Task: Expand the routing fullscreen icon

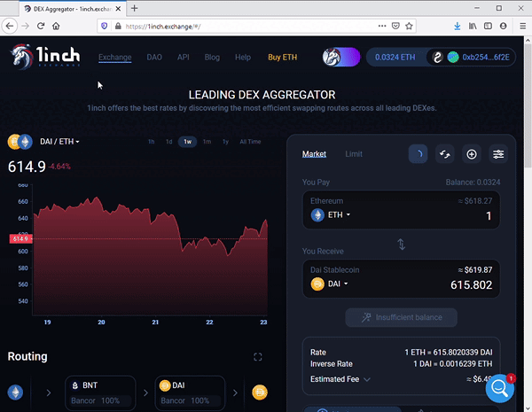Action: point(258,357)
